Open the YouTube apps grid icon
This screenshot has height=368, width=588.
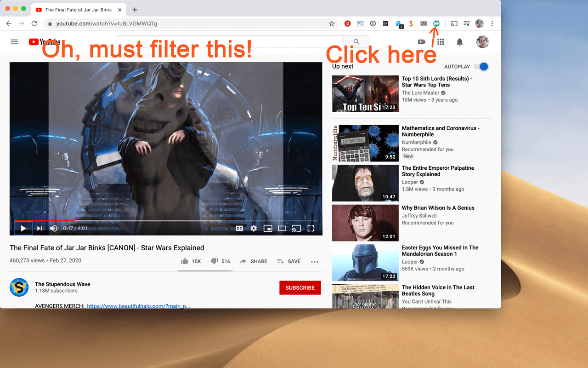point(441,42)
